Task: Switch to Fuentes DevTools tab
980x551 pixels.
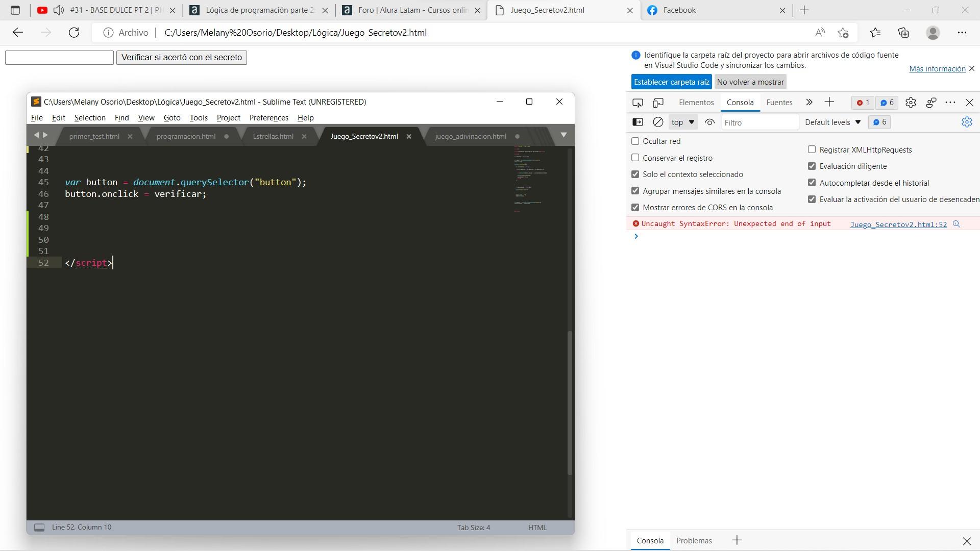Action: tap(779, 103)
